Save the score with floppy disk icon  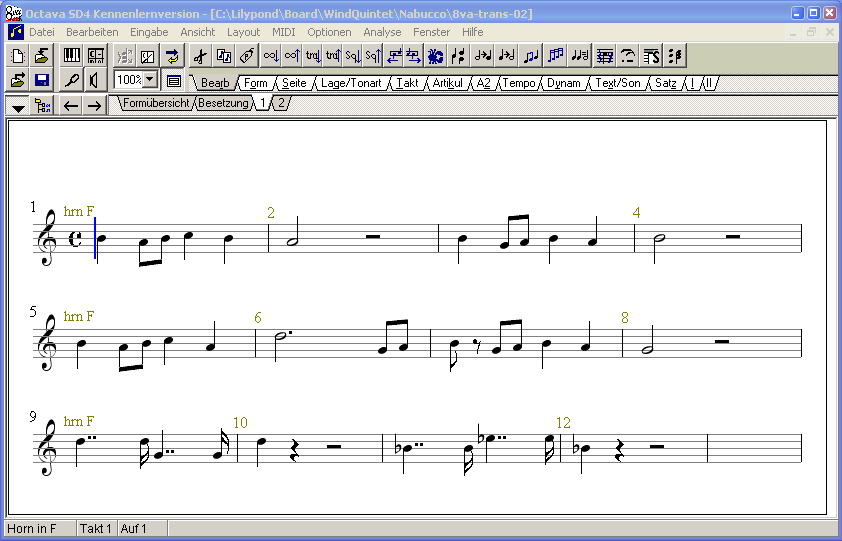point(41,81)
